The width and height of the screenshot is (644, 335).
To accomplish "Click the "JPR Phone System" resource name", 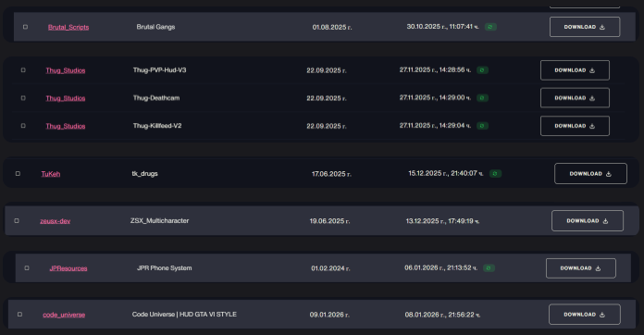I will (x=165, y=268).
